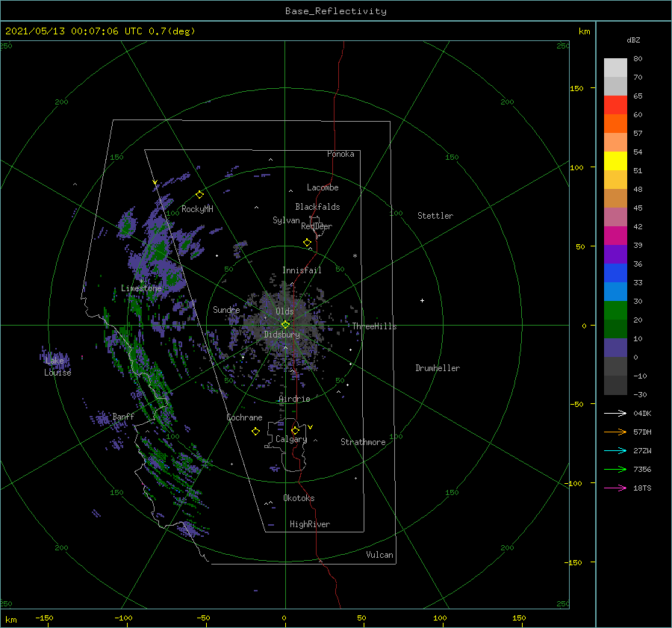Click the Drumheller city label

click(438, 368)
